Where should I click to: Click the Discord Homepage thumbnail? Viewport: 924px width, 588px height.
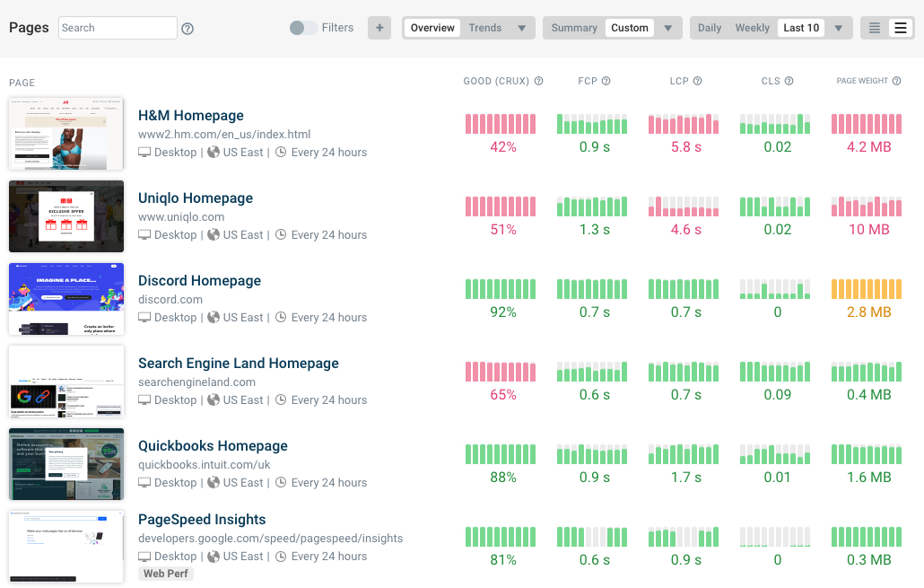pyautogui.click(x=66, y=299)
